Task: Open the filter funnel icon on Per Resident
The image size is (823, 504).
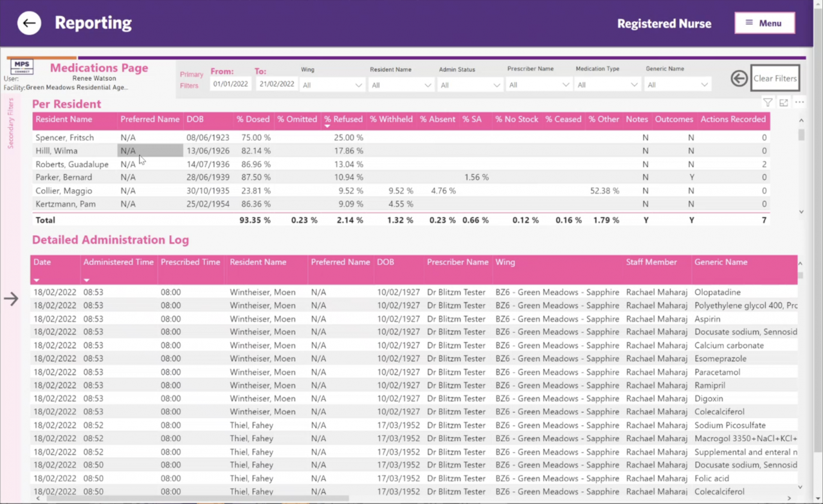Action: coord(768,103)
